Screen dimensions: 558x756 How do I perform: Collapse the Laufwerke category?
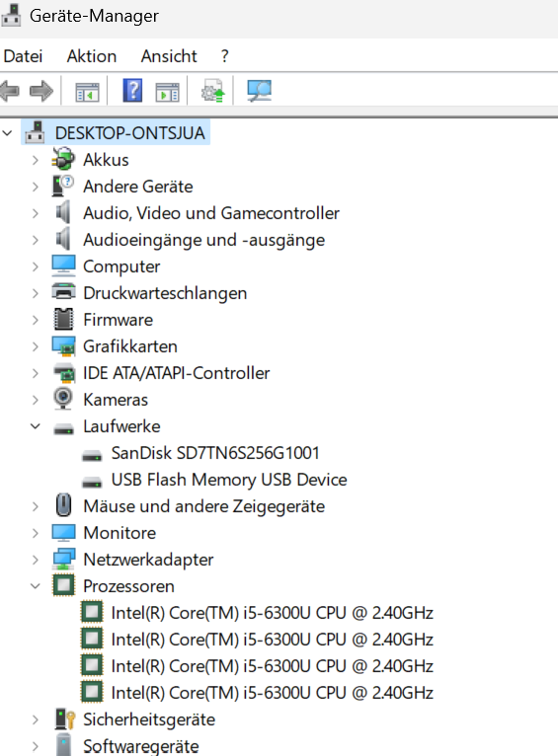pos(36,426)
